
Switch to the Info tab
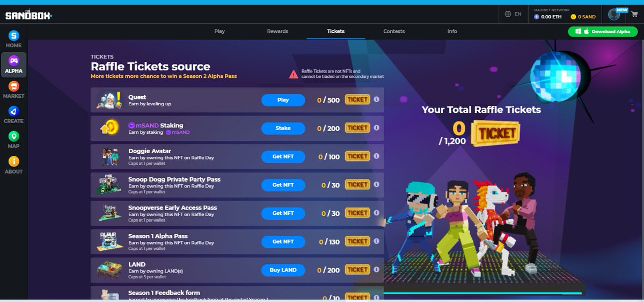pos(452,31)
